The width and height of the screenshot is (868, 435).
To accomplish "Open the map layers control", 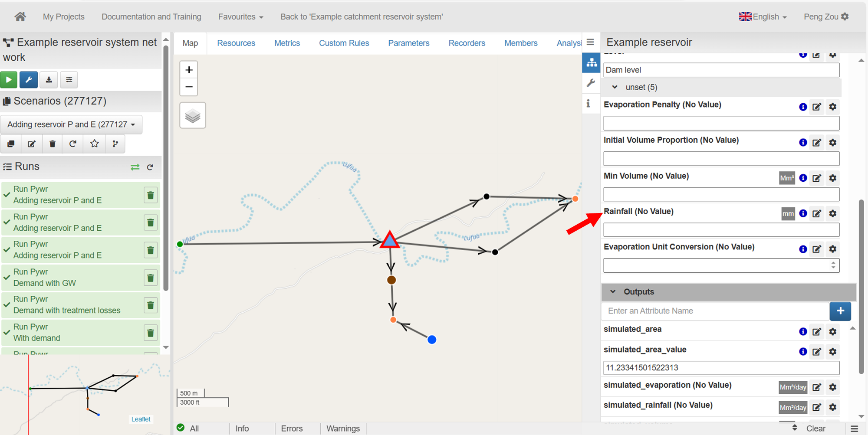I will pos(193,116).
